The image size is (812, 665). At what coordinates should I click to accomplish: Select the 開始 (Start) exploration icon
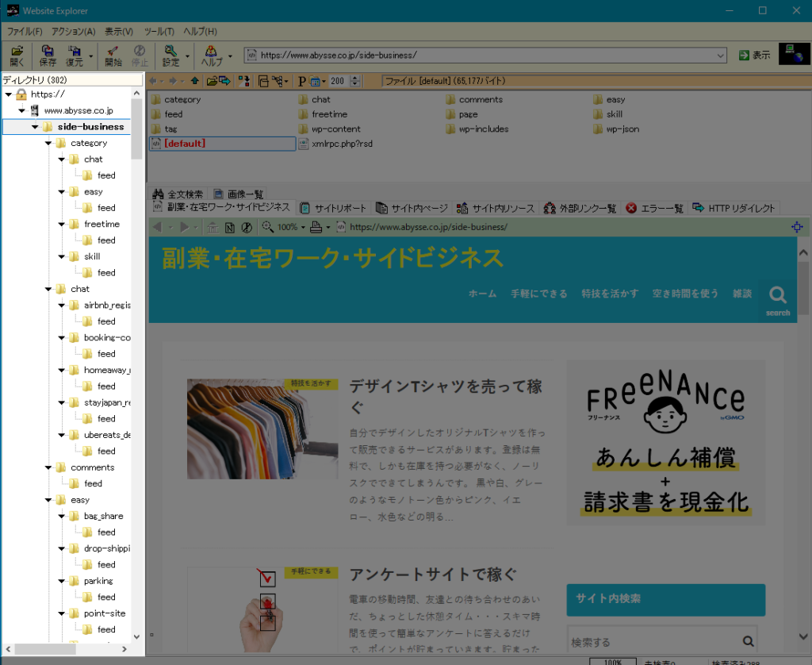pyautogui.click(x=111, y=56)
